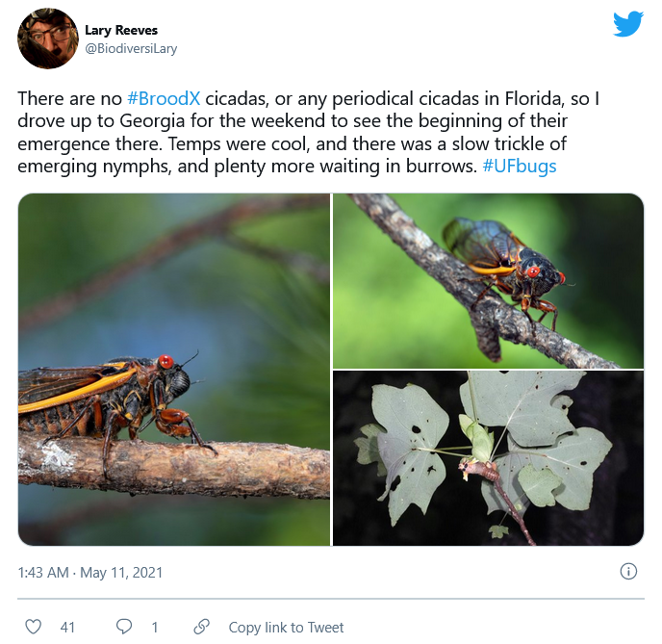Image resolution: width=662 pixels, height=644 pixels.
Task: Open the #UFbugs hashtag link
Action: [519, 166]
